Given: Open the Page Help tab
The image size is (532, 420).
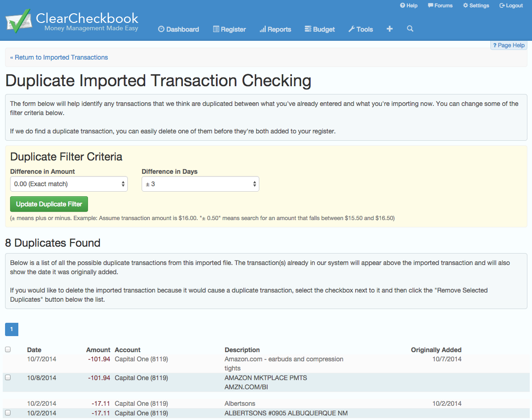Looking at the screenshot, I should pos(509,45).
